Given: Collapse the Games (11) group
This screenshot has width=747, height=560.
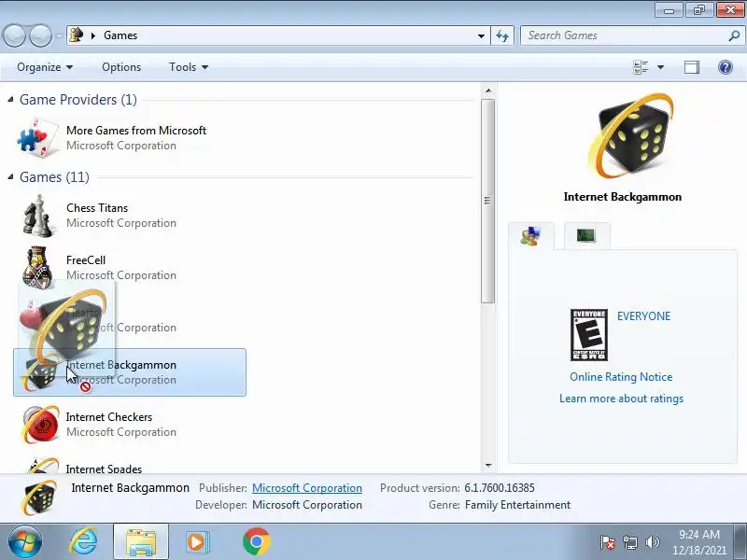Looking at the screenshot, I should 10,177.
